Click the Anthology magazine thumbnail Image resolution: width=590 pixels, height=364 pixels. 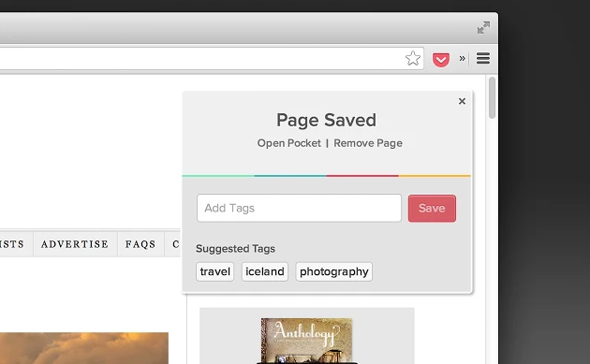tap(306, 341)
